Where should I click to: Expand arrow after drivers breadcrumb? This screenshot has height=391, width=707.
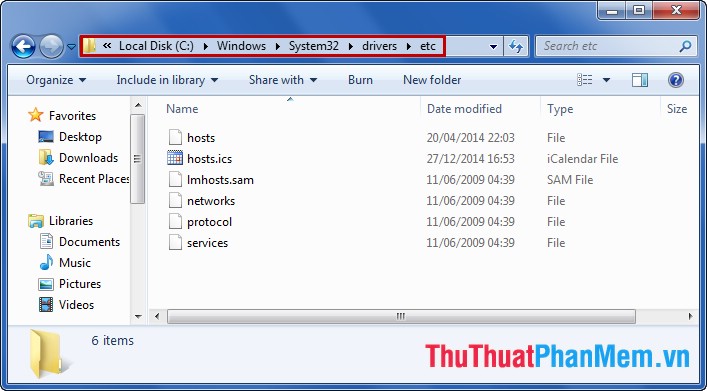(409, 46)
